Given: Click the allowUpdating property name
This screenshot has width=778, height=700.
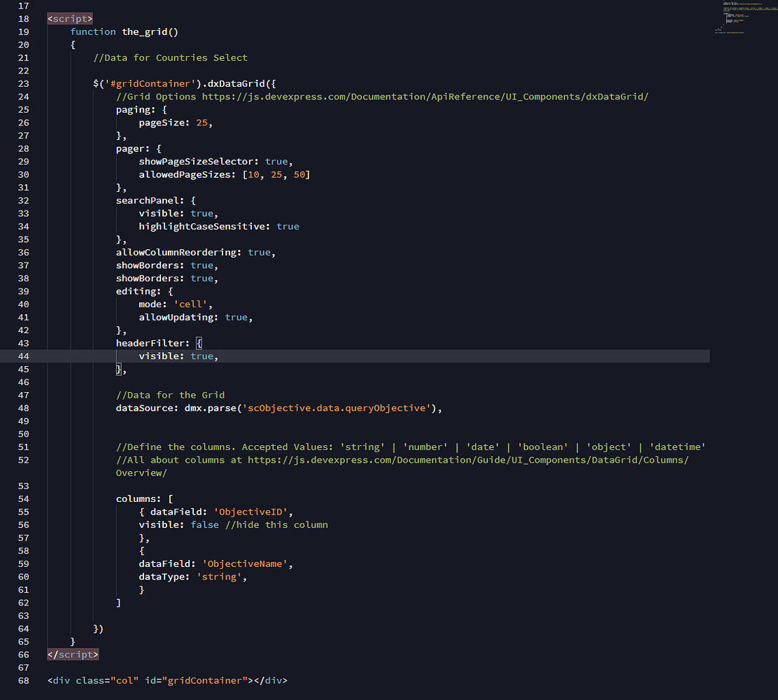Looking at the screenshot, I should click(x=178, y=317).
